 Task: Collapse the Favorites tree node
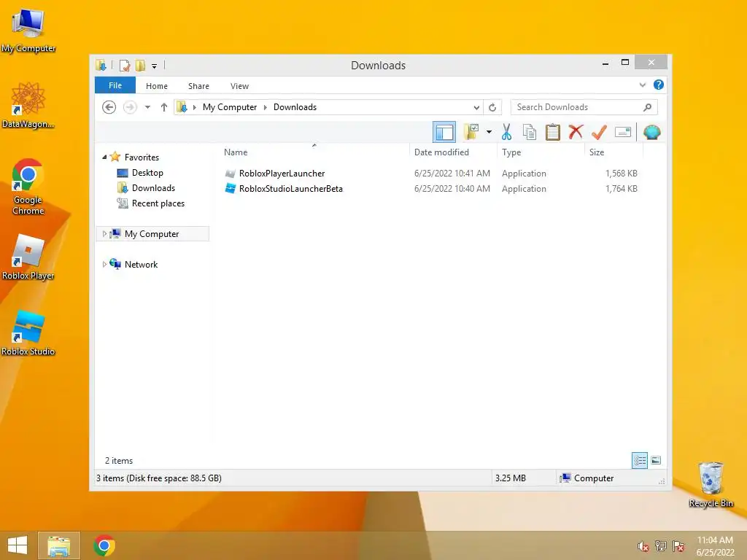pos(104,157)
